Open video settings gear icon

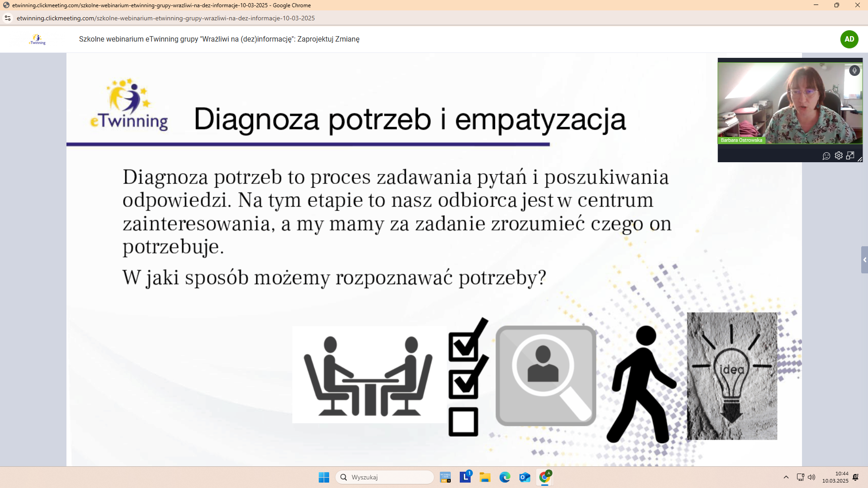[839, 155]
